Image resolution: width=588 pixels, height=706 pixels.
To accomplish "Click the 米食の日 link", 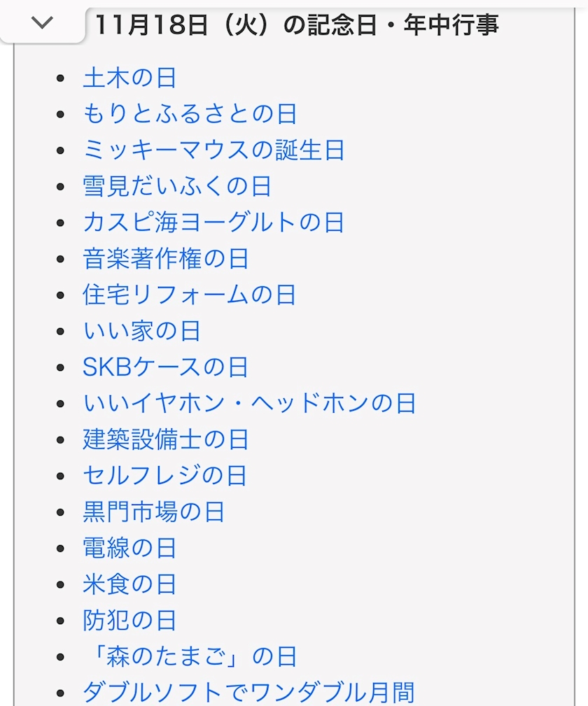I will (x=129, y=584).
